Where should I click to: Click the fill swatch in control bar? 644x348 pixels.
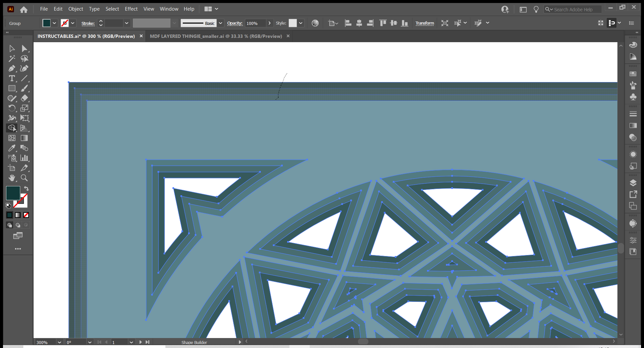pyautogui.click(x=47, y=23)
